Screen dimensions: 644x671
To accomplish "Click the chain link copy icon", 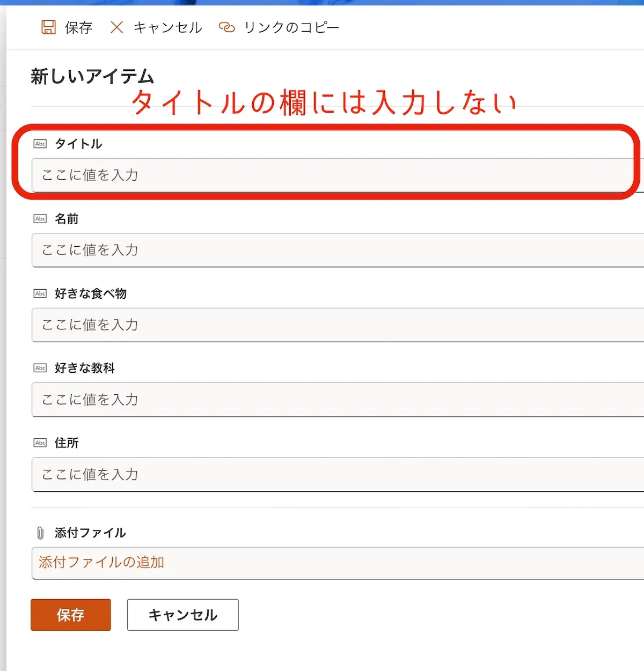I will click(x=226, y=27).
